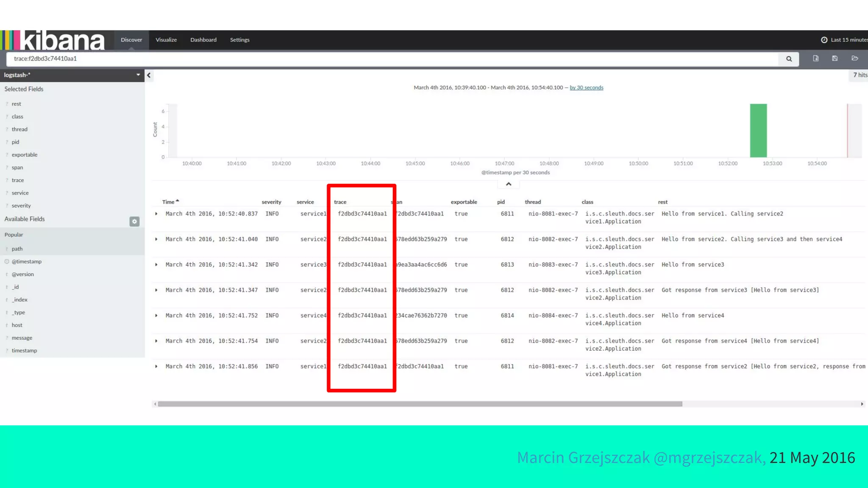Toggle the @timestamp available field
Image resolution: width=868 pixels, height=488 pixels.
[27, 261]
